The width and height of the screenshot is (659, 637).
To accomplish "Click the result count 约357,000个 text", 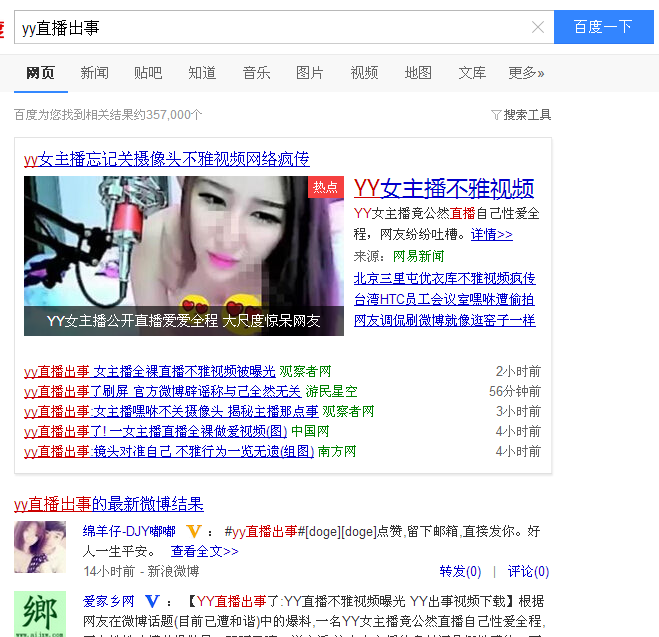I will tap(168, 114).
